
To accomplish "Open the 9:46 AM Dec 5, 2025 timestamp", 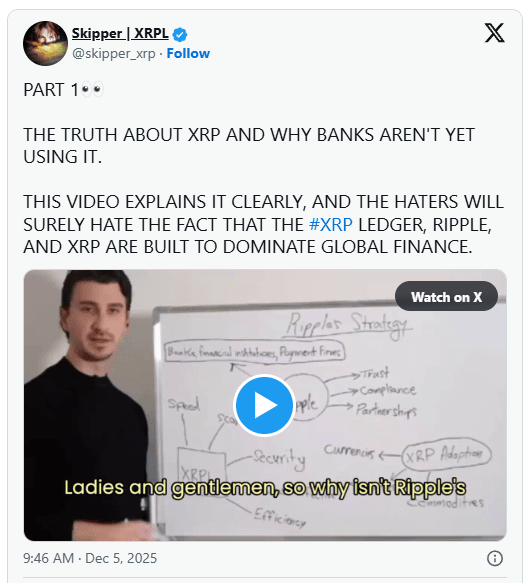I will pyautogui.click(x=90, y=558).
